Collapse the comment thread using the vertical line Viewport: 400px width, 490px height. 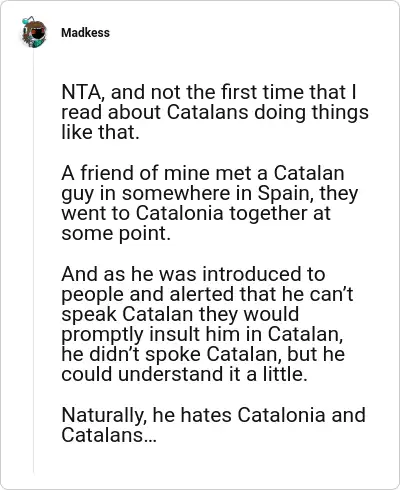(x=33, y=260)
